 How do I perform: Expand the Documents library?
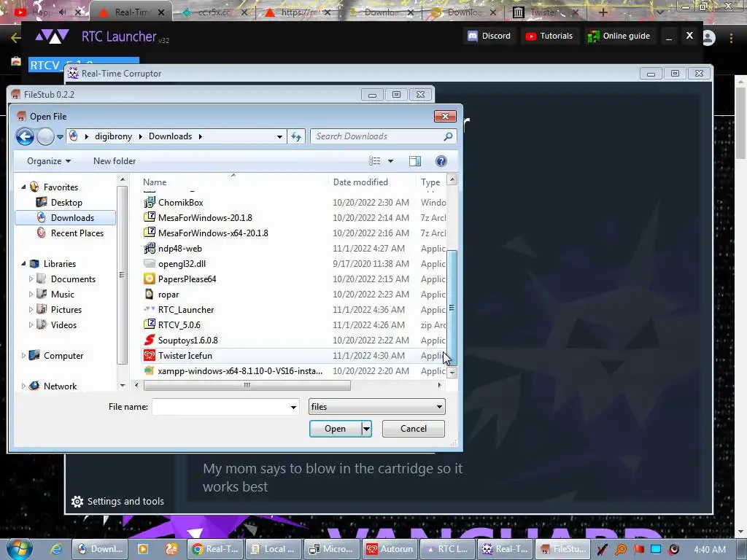pos(31,279)
